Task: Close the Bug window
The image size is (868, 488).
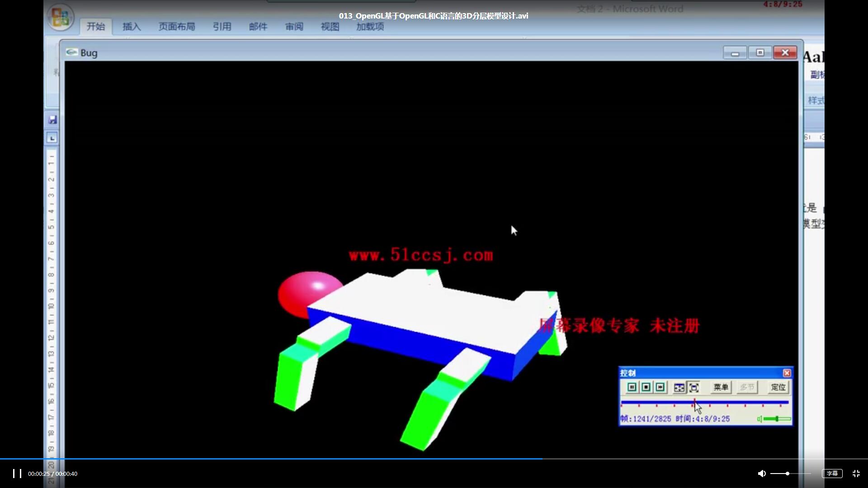Action: 785,53
